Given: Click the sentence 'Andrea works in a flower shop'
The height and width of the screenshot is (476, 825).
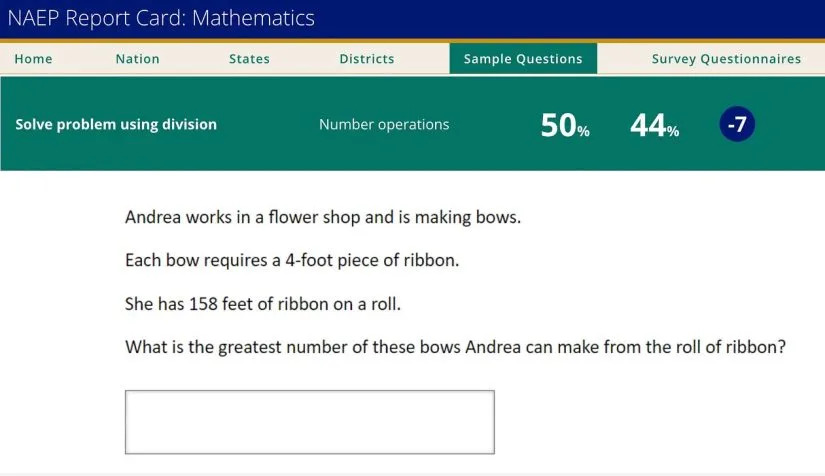Looking at the screenshot, I should [323, 217].
